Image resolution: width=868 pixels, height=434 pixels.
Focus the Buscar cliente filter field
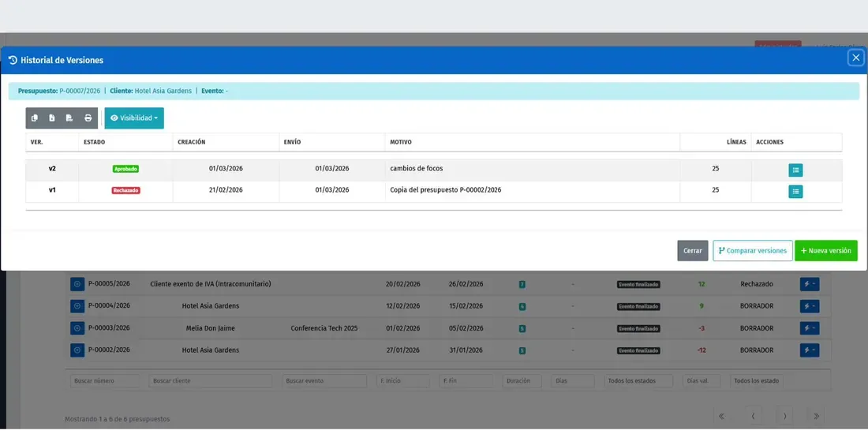point(211,381)
